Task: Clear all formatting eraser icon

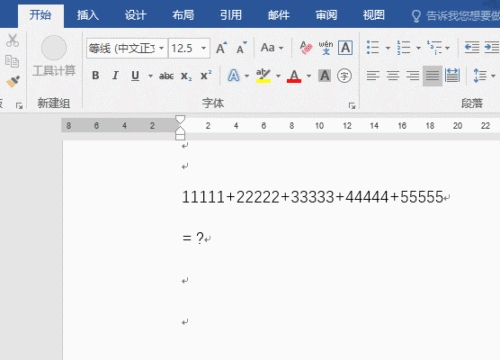Action: tap(306, 48)
